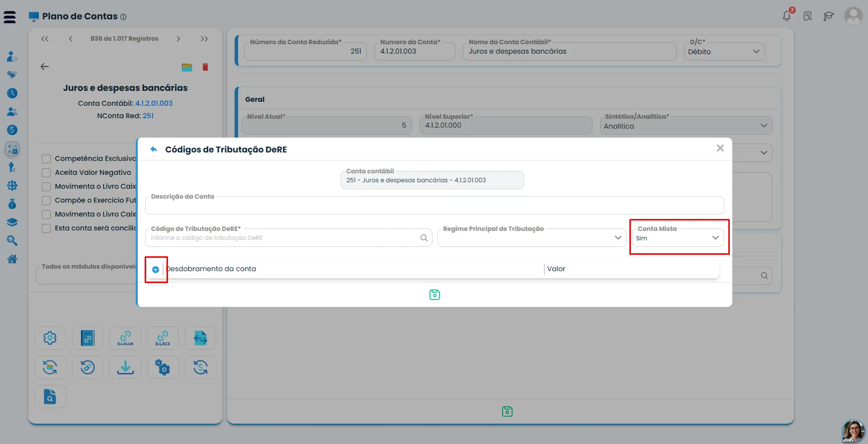The width and height of the screenshot is (868, 444).
Task: Open the Sintética/Analítica dropdown
Action: 686,126
